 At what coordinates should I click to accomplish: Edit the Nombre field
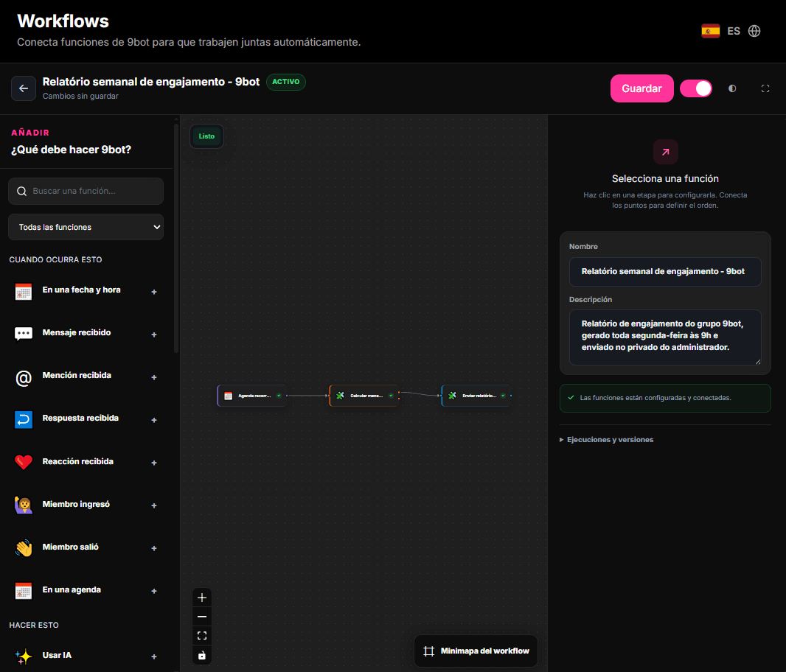[665, 272]
